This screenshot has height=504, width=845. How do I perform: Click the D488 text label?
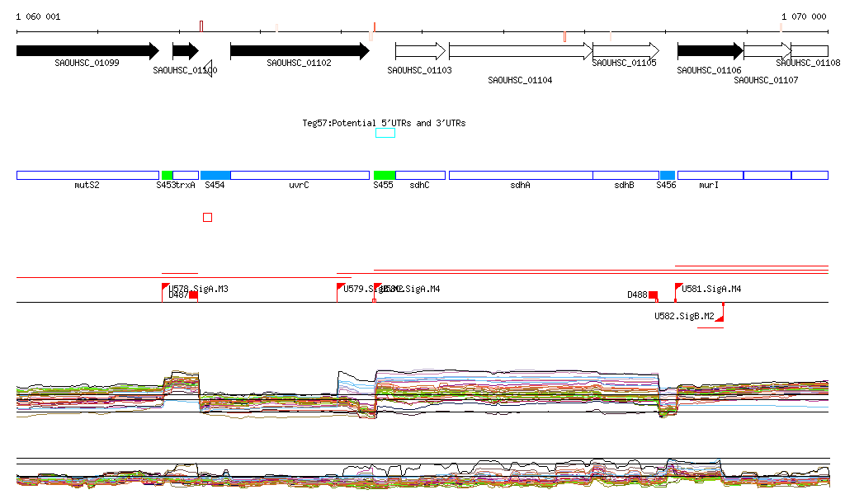pos(638,294)
